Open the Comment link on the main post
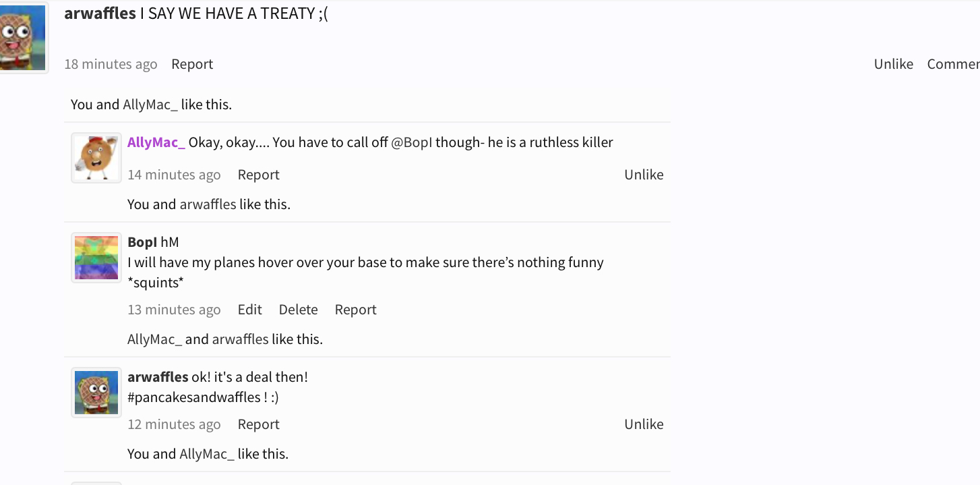Image resolution: width=980 pixels, height=485 pixels. point(953,64)
